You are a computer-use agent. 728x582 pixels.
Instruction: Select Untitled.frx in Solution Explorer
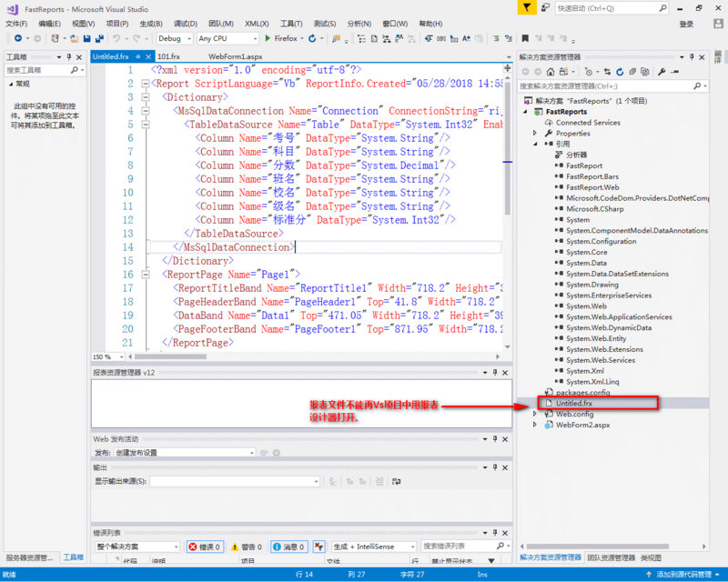tap(574, 404)
